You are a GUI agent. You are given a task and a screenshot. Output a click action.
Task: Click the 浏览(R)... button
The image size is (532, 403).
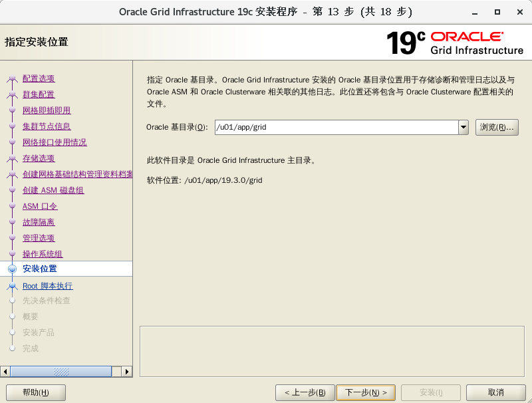tap(497, 127)
